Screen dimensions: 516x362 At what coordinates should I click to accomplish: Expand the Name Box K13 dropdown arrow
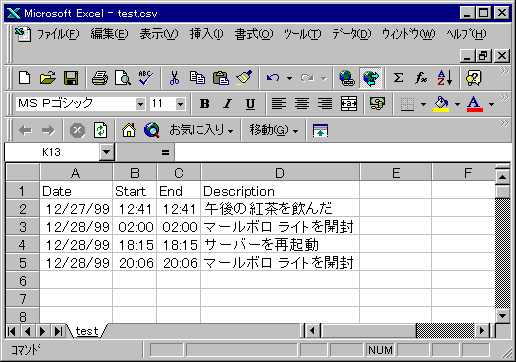tap(106, 152)
